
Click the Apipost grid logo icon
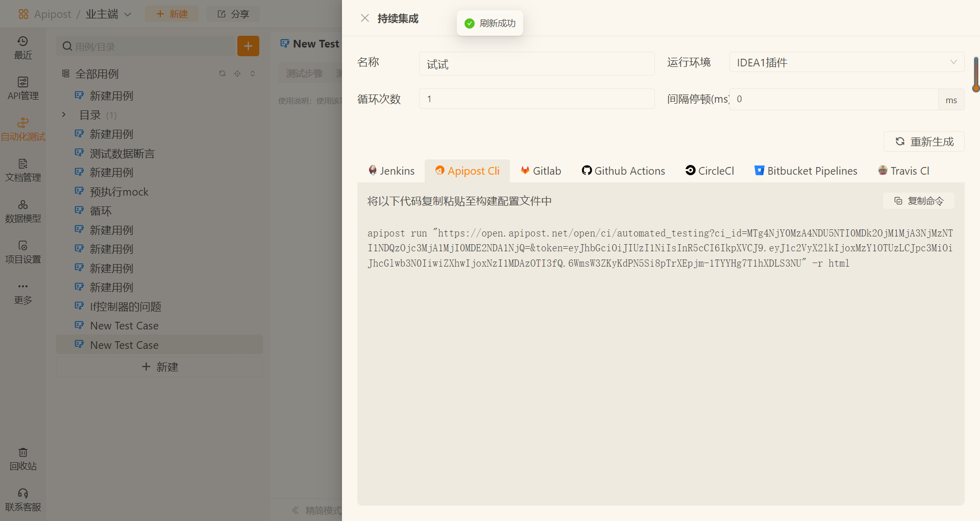[x=23, y=14]
